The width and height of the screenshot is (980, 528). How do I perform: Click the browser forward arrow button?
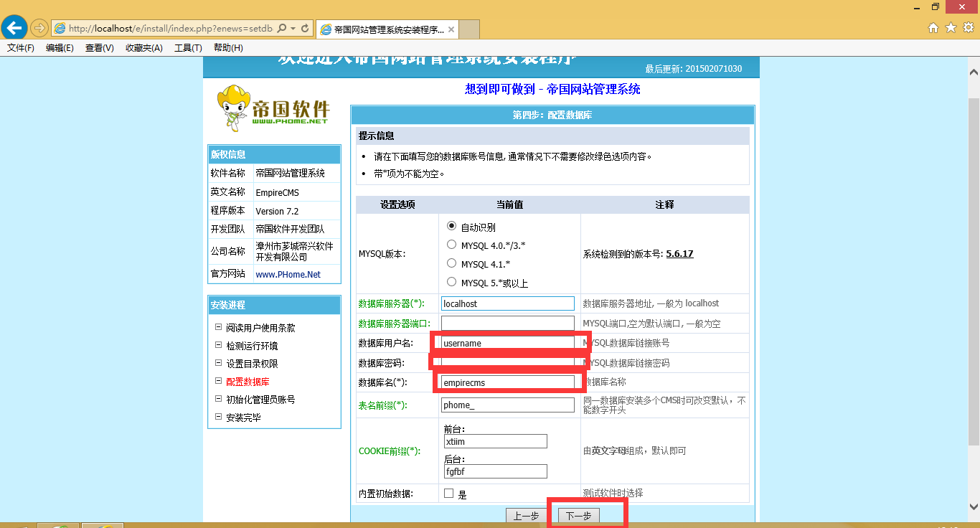tap(39, 29)
